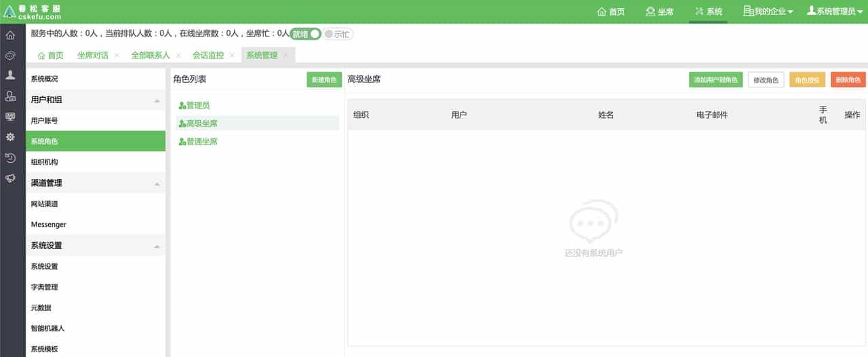
Task: Click the 添加用户到角色 button
Action: pos(716,79)
